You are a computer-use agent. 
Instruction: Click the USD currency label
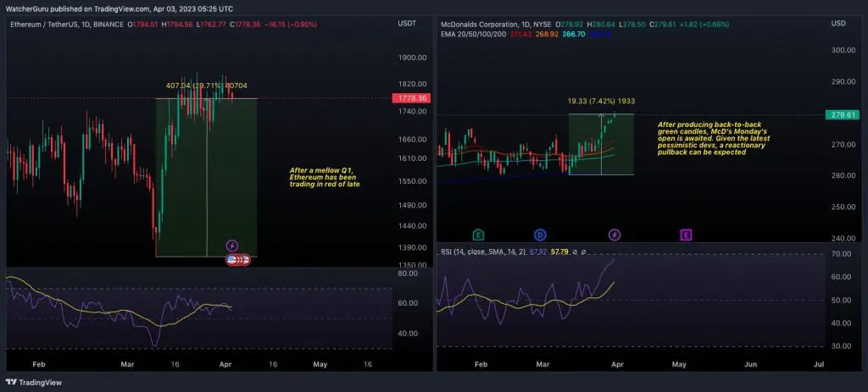[x=838, y=23]
